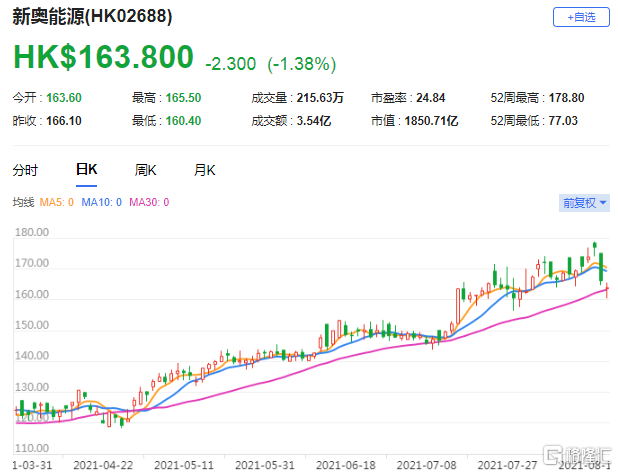Viewport: 618px width, 472px height.
Task: Open the 周K weekly chart tab
Action: point(146,170)
